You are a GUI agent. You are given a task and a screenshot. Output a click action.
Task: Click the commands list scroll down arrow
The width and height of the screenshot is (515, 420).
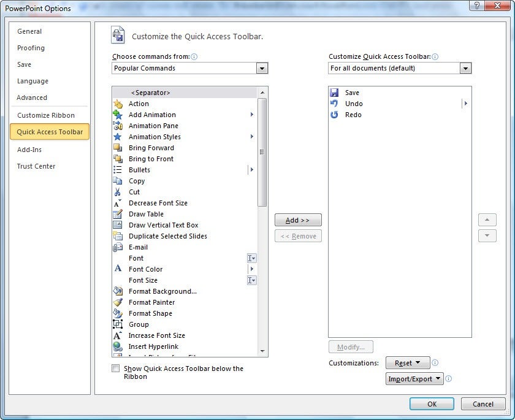[x=262, y=351]
